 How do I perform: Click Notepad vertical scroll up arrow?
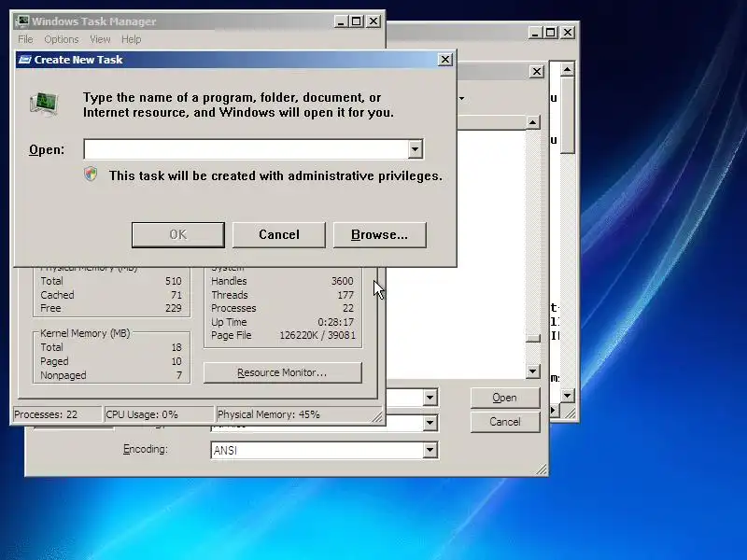[x=567, y=70]
